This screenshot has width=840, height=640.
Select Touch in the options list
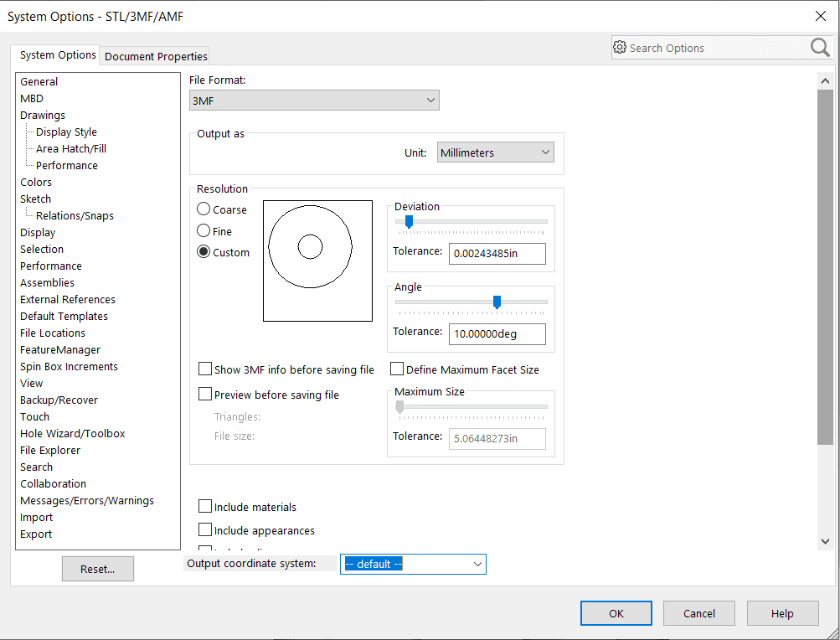34,416
